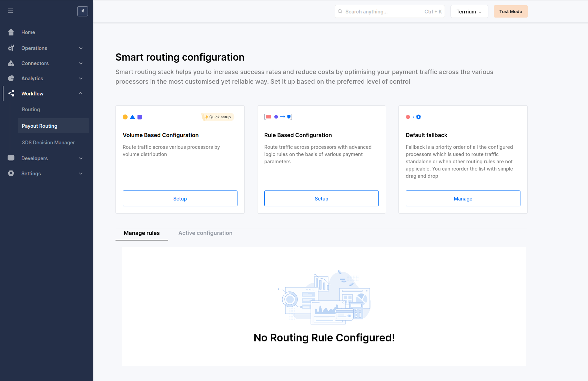Click the hamburger menu icon in sidebar

10,11
